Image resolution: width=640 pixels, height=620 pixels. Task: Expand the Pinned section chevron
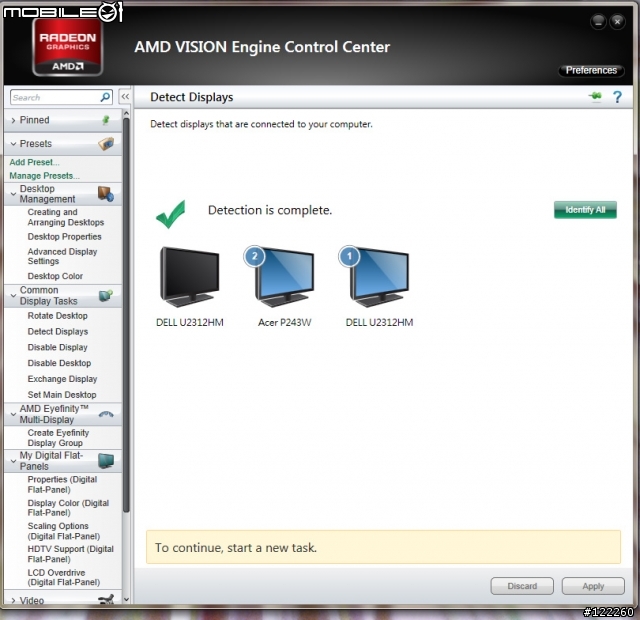point(13,120)
